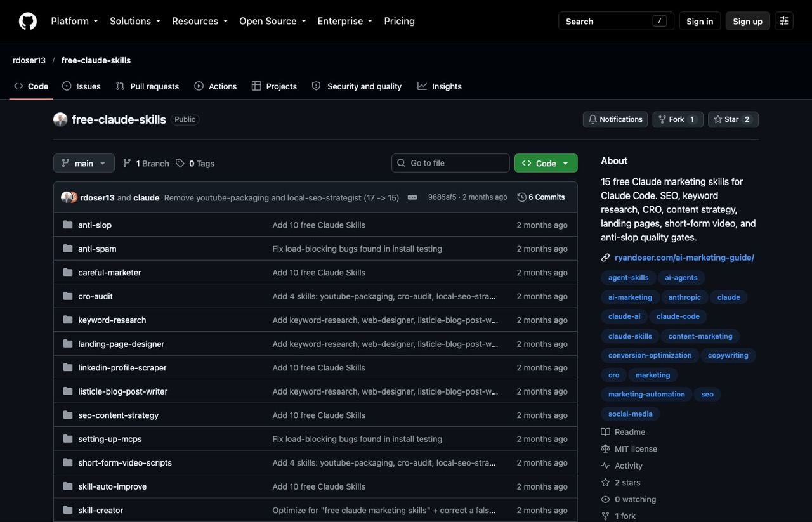
Task: Open the listicle-blog-post-writer folder name
Action: click(123, 391)
